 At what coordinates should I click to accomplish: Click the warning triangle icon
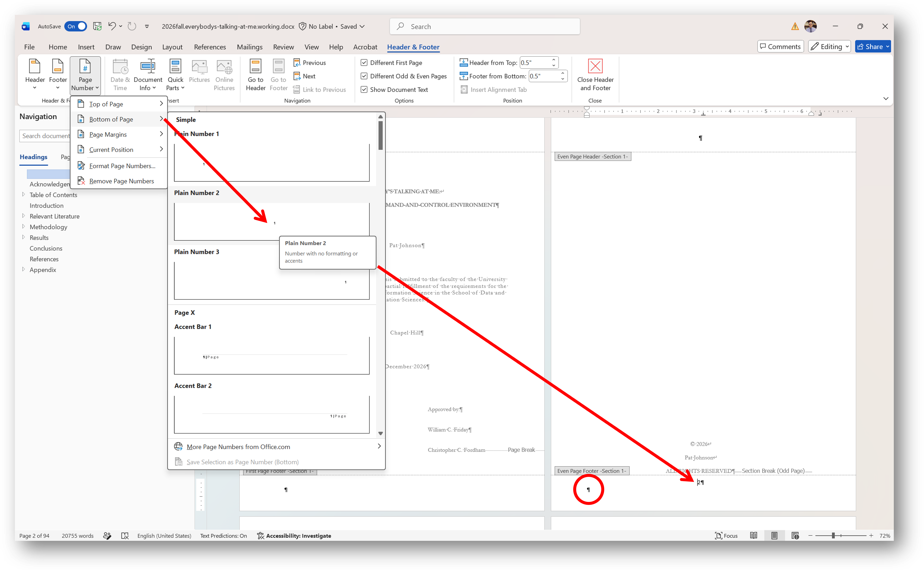[795, 26]
